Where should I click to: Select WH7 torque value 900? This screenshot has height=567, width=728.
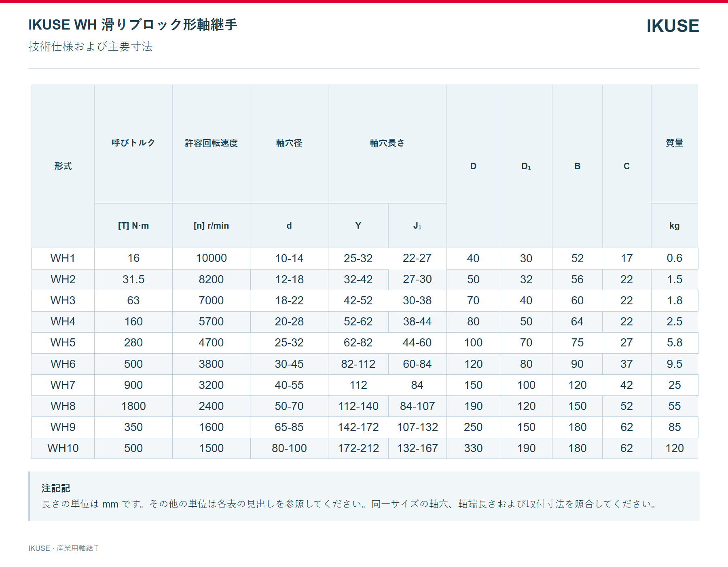pos(133,385)
